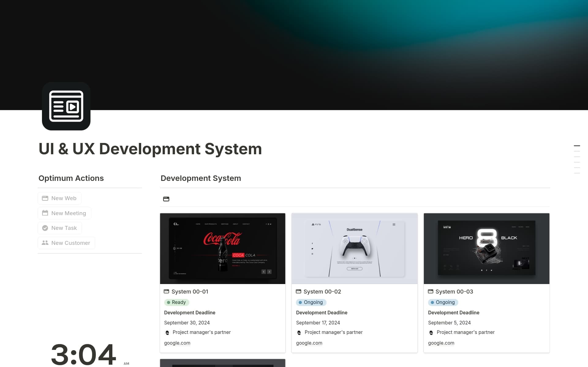Viewport: 588px width, 367px height.
Task: Click the avatar icon on System 00-02 card
Action: pyautogui.click(x=299, y=333)
